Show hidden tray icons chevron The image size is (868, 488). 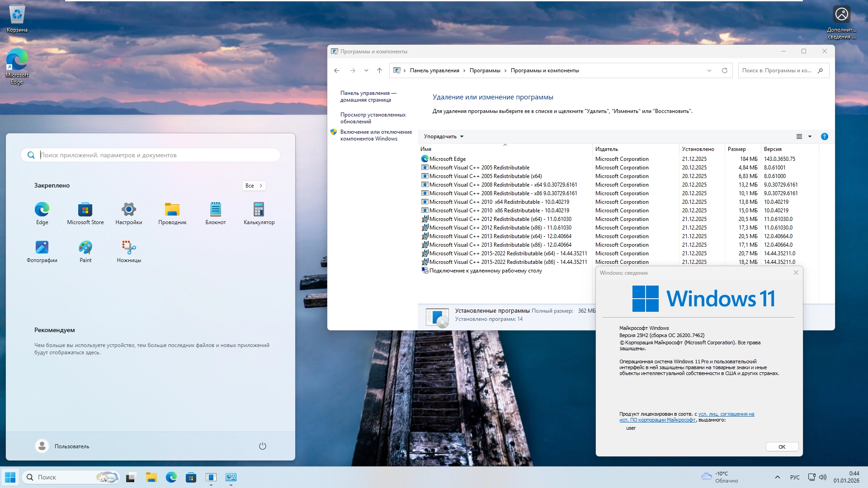pyautogui.click(x=777, y=477)
